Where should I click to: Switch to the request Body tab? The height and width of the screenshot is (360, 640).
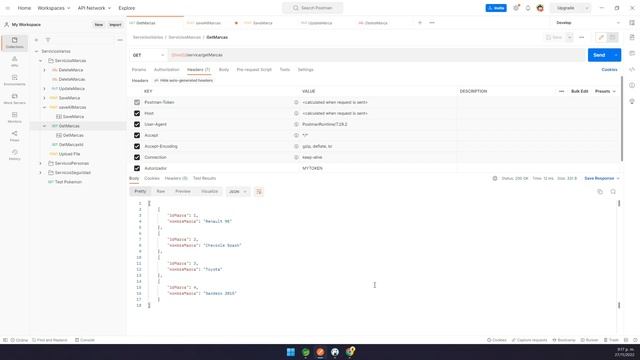[224, 70]
